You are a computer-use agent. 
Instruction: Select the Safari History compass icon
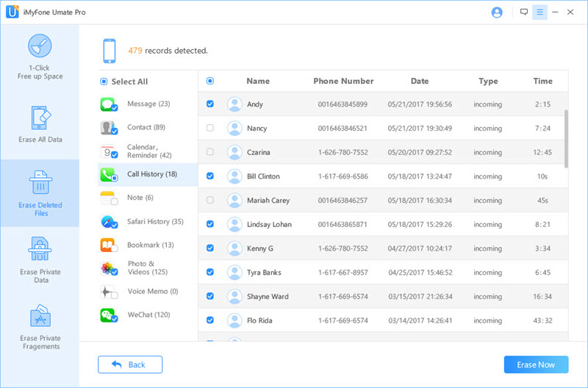point(109,221)
